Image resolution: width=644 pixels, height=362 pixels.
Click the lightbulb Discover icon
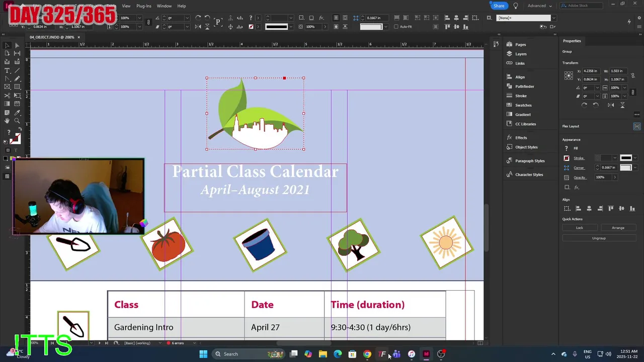515,6
